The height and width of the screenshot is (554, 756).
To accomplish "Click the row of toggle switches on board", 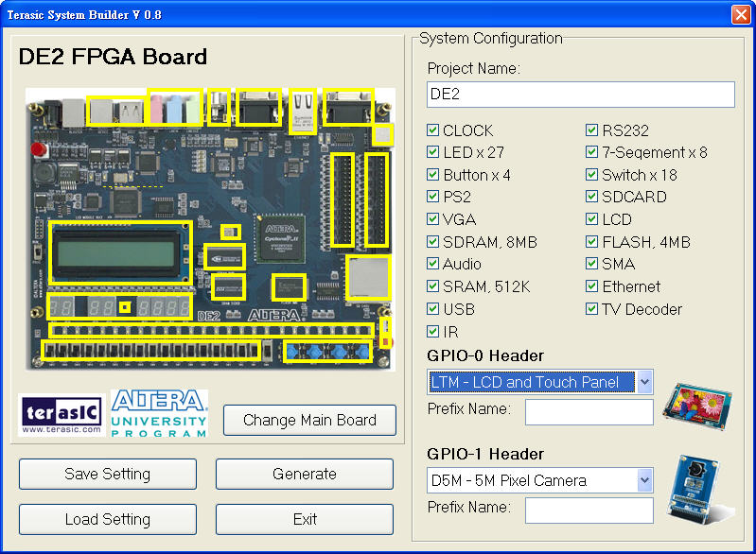I will [x=150, y=351].
